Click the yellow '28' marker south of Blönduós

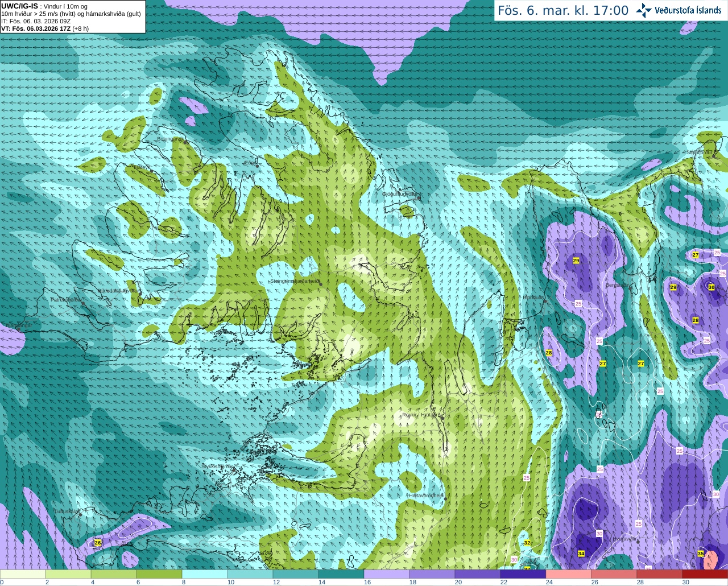pyautogui.click(x=549, y=353)
